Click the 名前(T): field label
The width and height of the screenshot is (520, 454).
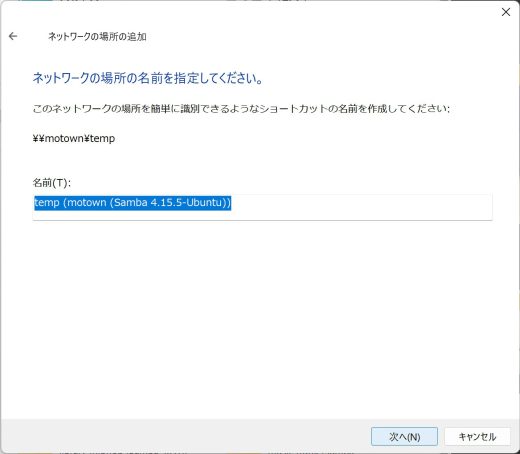[52, 182]
